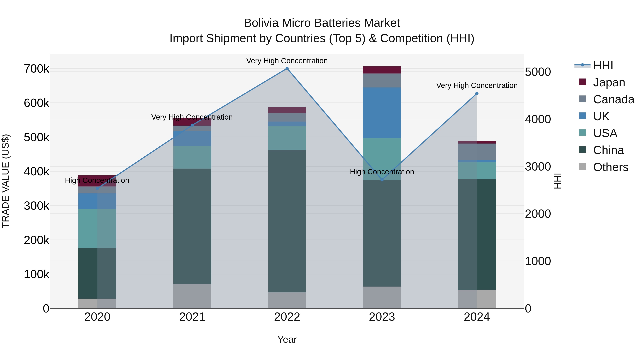Viewport: 644px width, 362px height.
Task: Click the 'Very High Concentration' label over 2022
Action: point(287,61)
